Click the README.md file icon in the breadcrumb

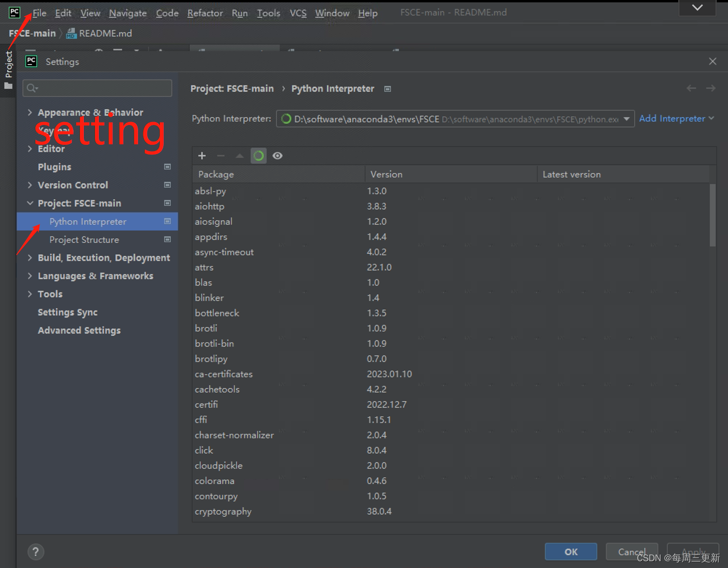point(71,33)
